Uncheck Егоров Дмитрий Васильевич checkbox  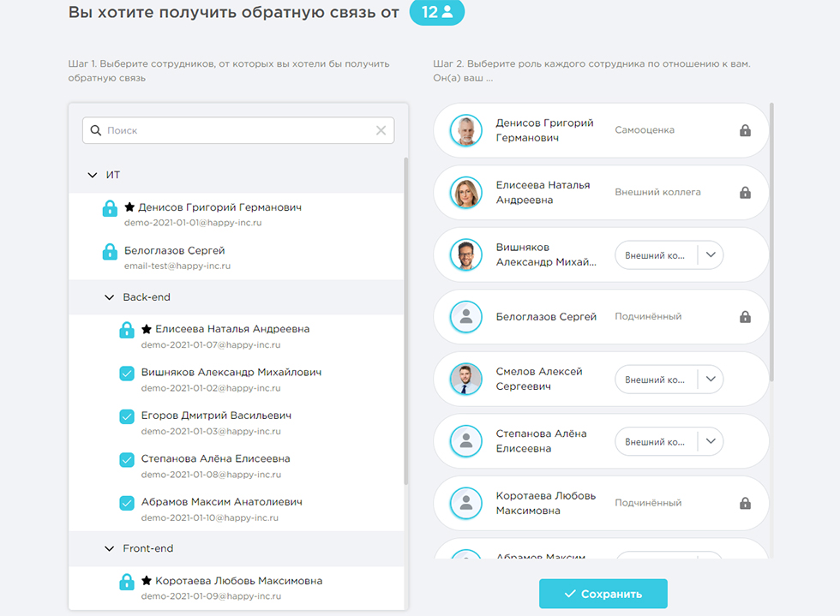(x=127, y=416)
